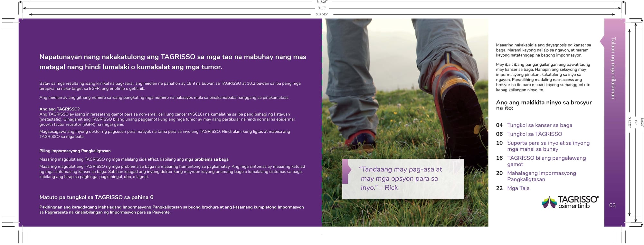Click paragraph "Maaaring nakakabigla ang dayagnosis ng kanser"
Screen dimensions: 644x245
coord(544,50)
